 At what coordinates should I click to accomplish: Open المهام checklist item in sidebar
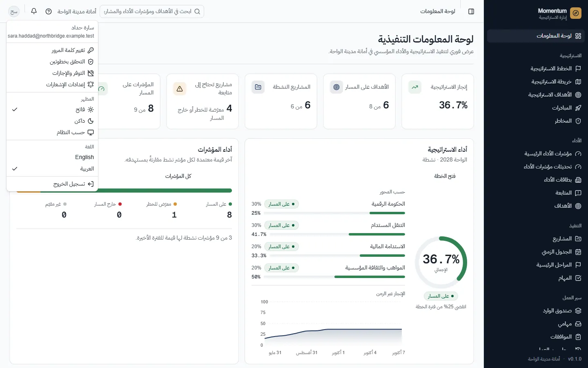536,278
